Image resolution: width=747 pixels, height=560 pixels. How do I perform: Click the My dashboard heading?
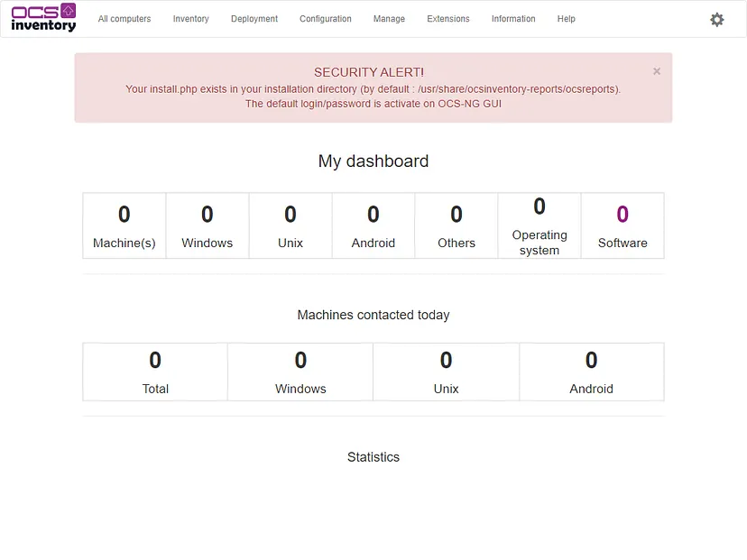373,161
